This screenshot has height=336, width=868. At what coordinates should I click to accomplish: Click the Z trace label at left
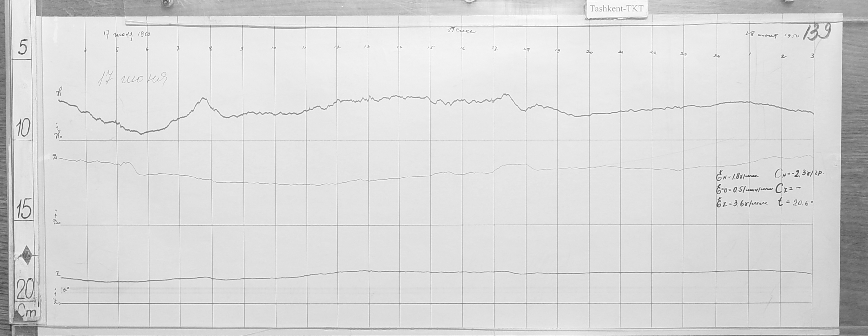58,274
